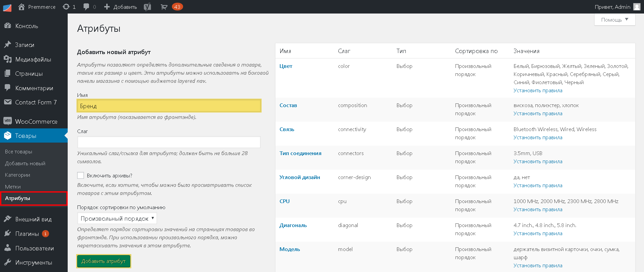644x272 pixels.
Task: Click the shopping cart icon in admin bar
Action: (x=164, y=7)
